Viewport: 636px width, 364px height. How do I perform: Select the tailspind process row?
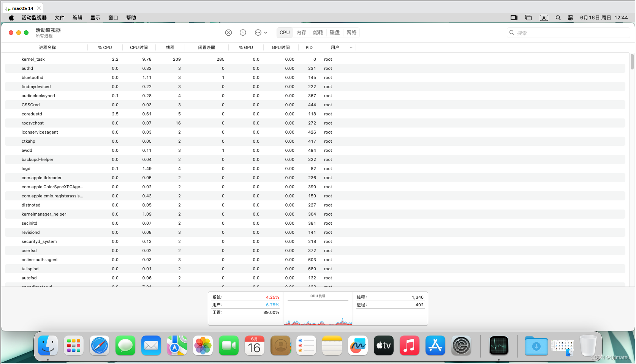pyautogui.click(x=315, y=269)
